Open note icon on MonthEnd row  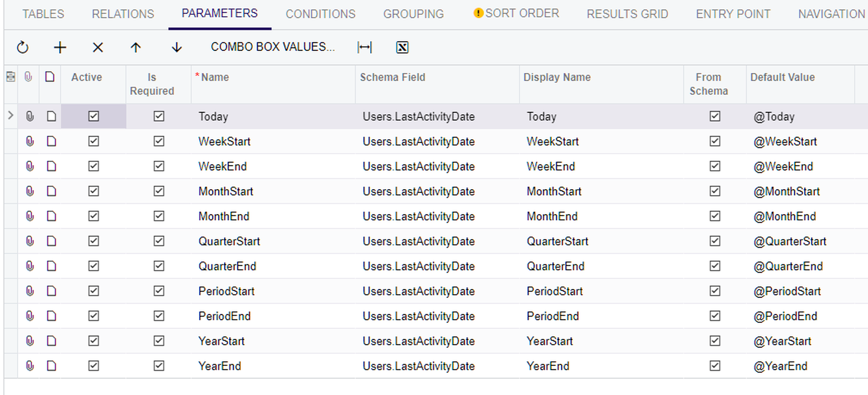tap(52, 216)
